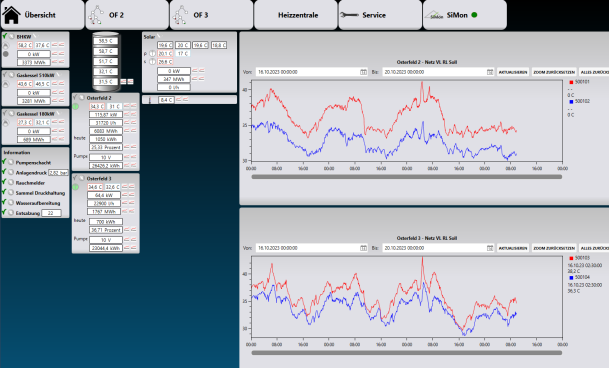Open the Übersicht home tab
The height and width of the screenshot is (368, 609).
click(42, 15)
